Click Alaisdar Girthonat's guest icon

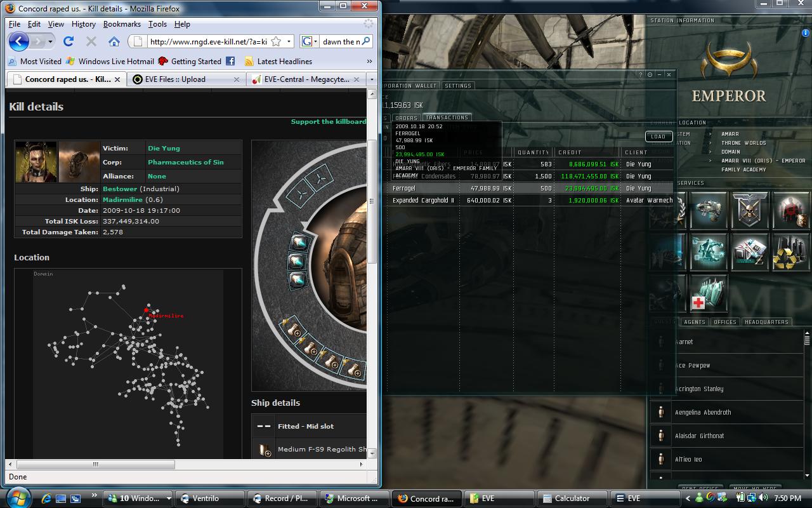(661, 436)
